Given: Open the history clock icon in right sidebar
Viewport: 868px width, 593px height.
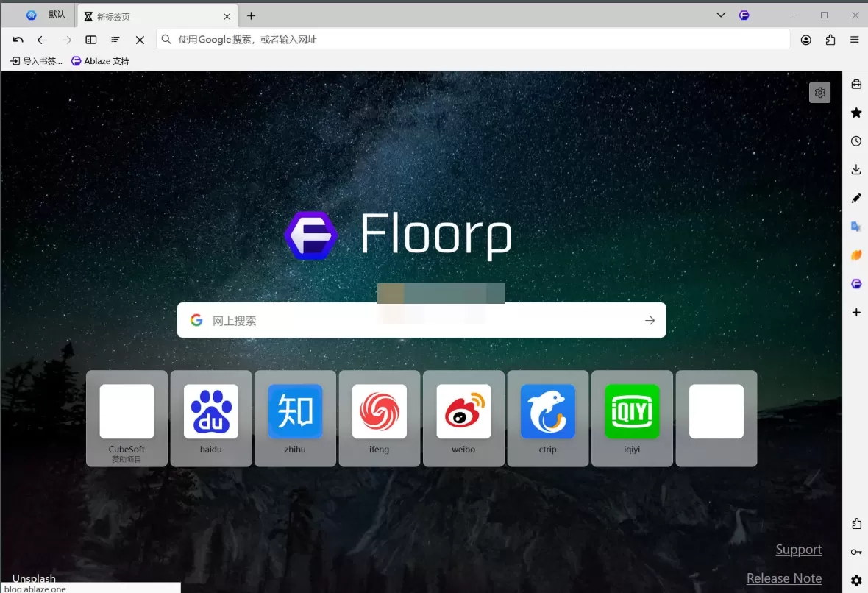Looking at the screenshot, I should pos(855,141).
